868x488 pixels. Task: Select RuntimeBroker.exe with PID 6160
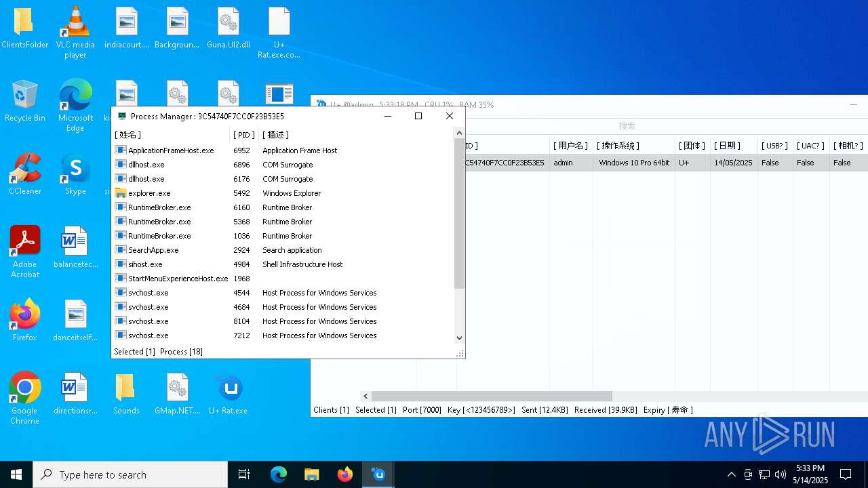[x=283, y=207]
